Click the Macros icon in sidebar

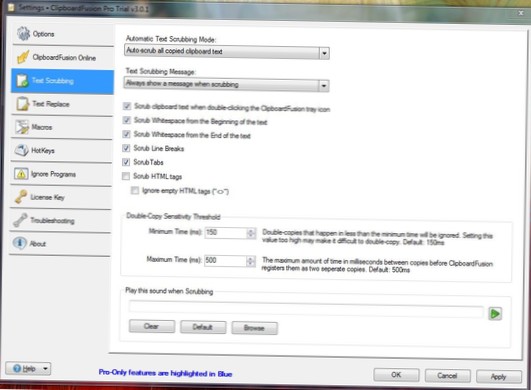pos(22,127)
